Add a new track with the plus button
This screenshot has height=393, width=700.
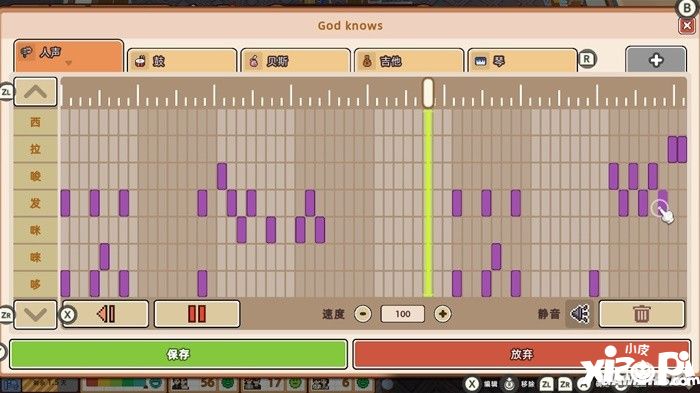[655, 60]
